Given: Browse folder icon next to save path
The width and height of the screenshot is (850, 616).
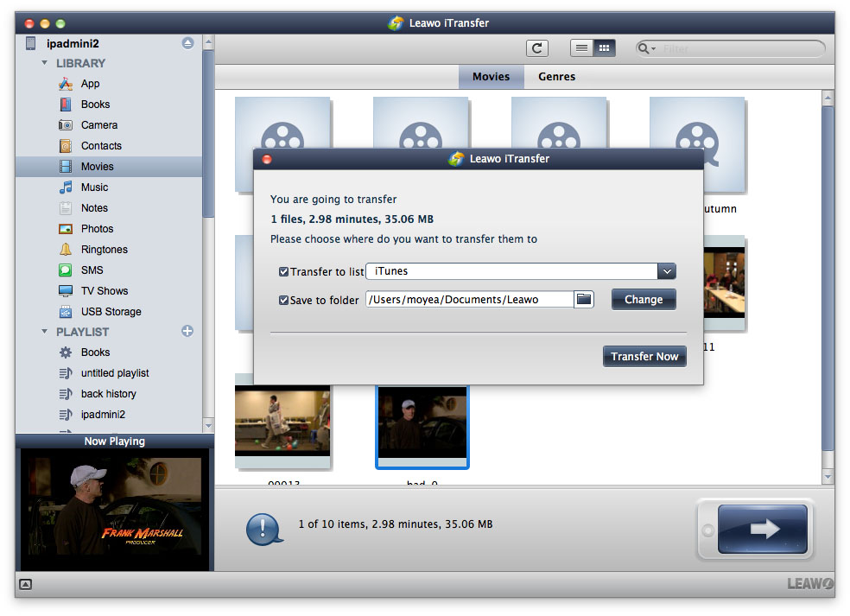Looking at the screenshot, I should coord(583,299).
